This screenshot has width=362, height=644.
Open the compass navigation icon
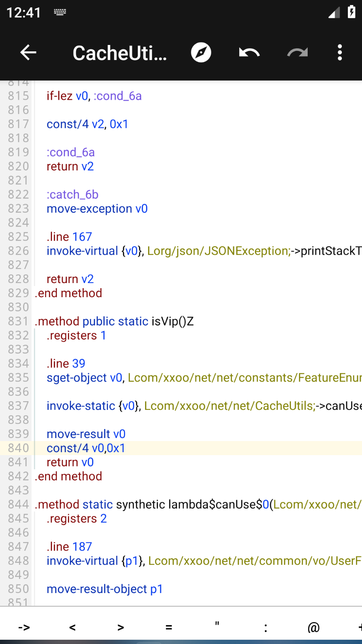pyautogui.click(x=201, y=53)
